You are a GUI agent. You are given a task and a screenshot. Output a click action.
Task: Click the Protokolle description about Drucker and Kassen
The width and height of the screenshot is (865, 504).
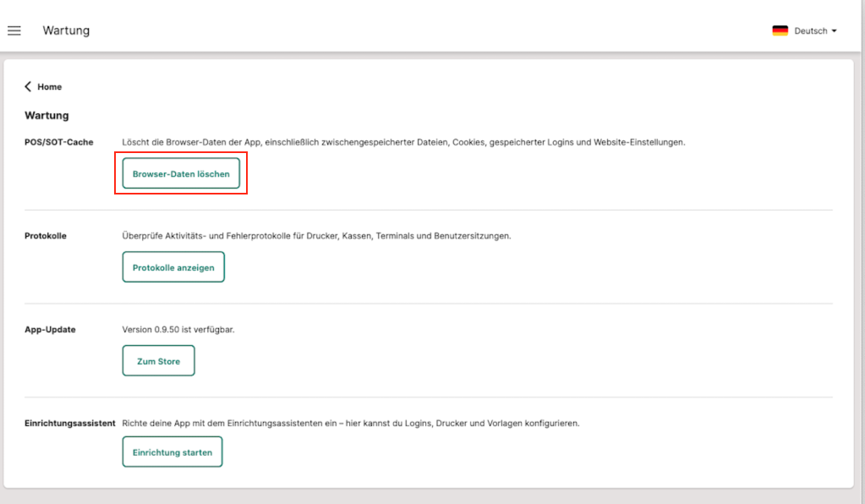316,236
